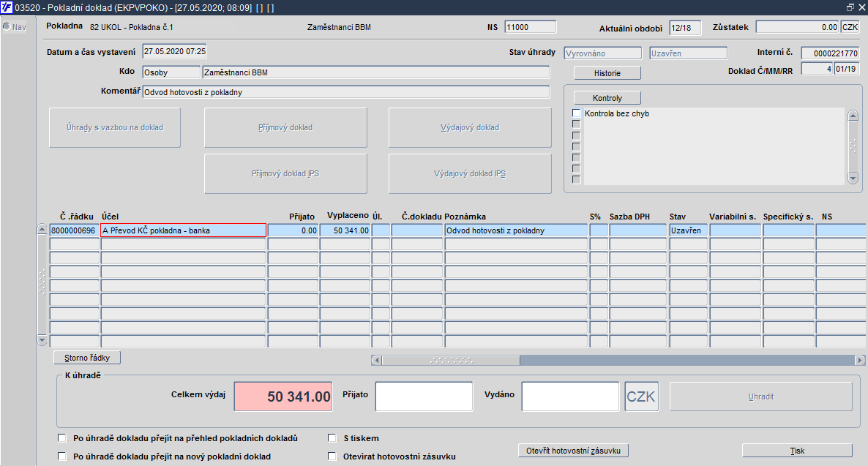Click the CZK currency box beside Zůstatek

pyautogui.click(x=850, y=27)
